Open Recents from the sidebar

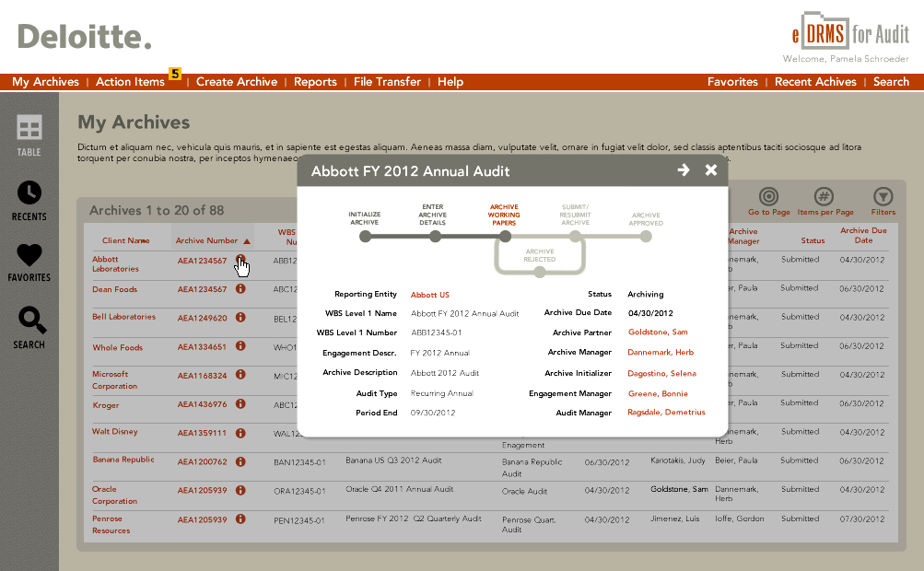[29, 201]
